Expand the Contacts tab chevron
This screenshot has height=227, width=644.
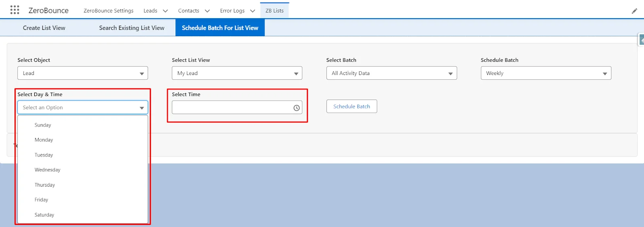[x=207, y=11]
